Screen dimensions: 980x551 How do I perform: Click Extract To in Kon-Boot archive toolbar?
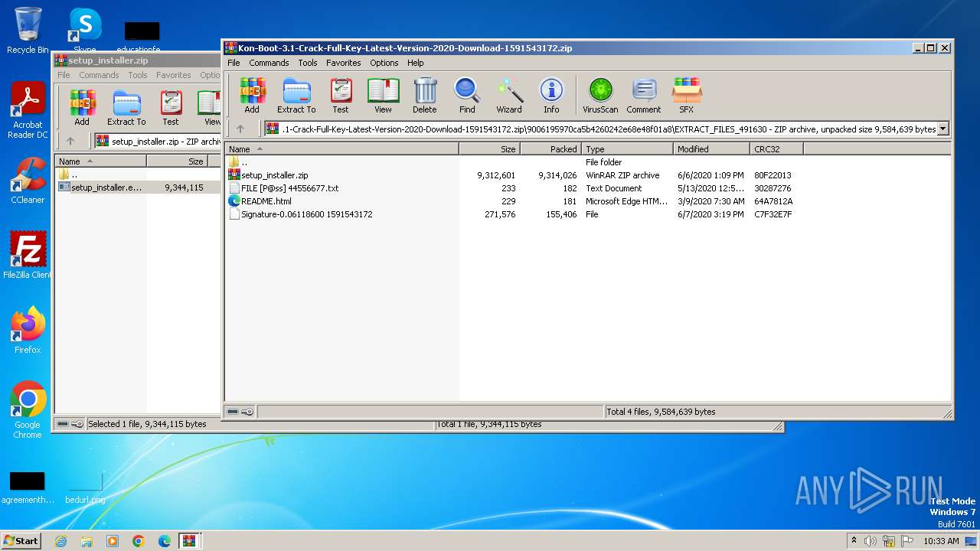click(296, 96)
